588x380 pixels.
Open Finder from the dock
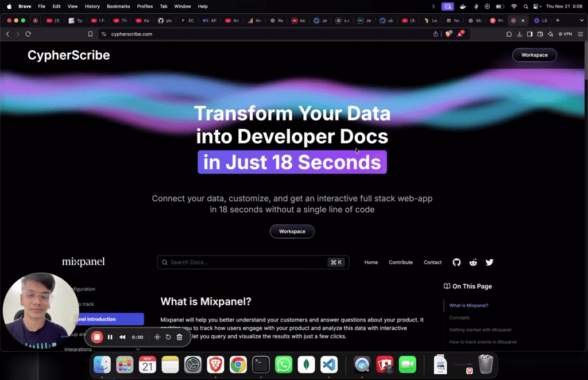[x=102, y=365]
